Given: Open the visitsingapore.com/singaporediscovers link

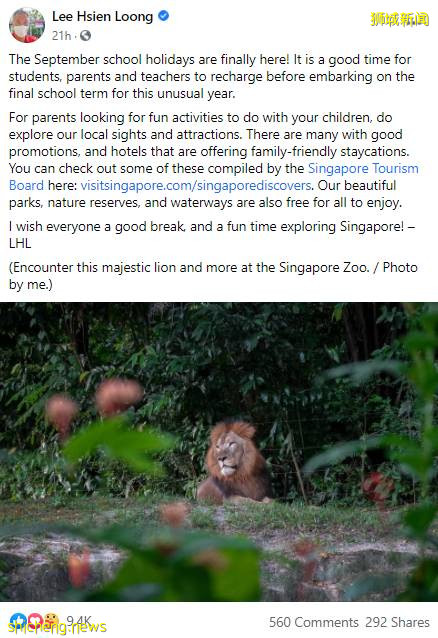Looking at the screenshot, I should click(x=196, y=186).
